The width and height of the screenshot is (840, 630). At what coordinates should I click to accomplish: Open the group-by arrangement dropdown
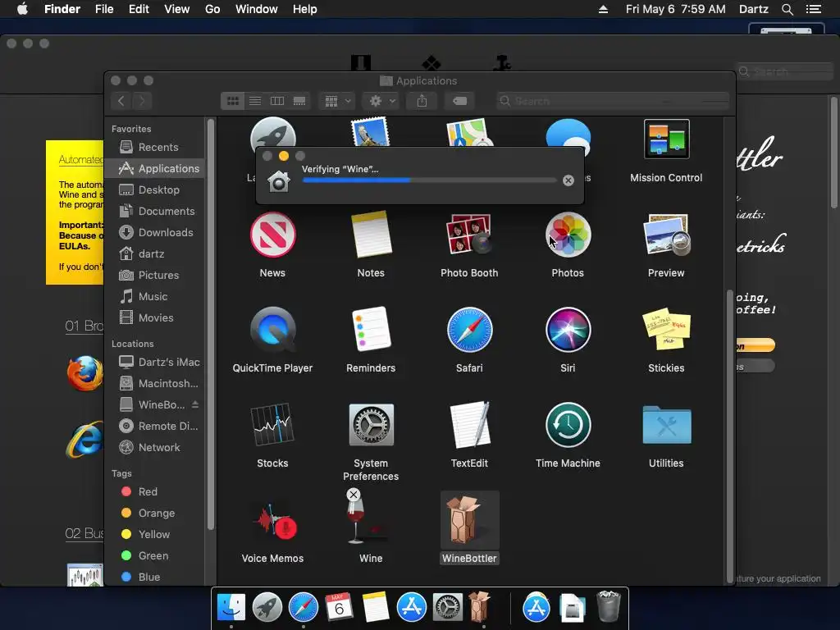tap(337, 101)
